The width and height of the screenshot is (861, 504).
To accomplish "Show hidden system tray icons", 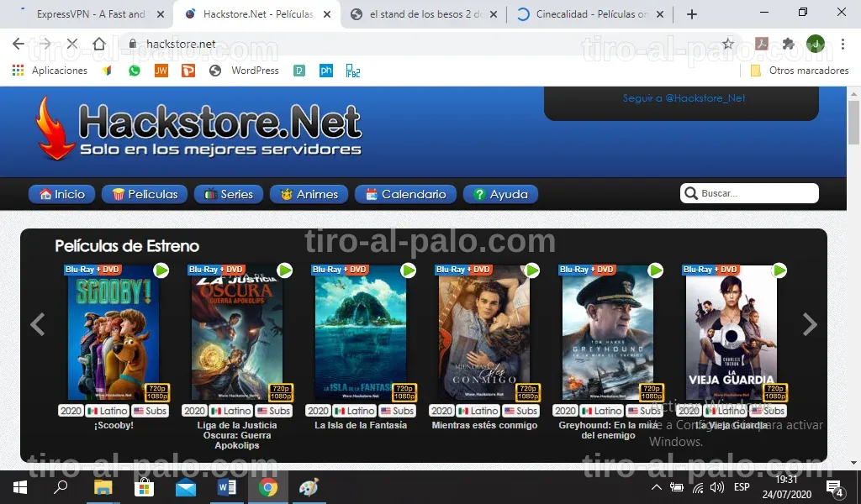I will pos(657,487).
